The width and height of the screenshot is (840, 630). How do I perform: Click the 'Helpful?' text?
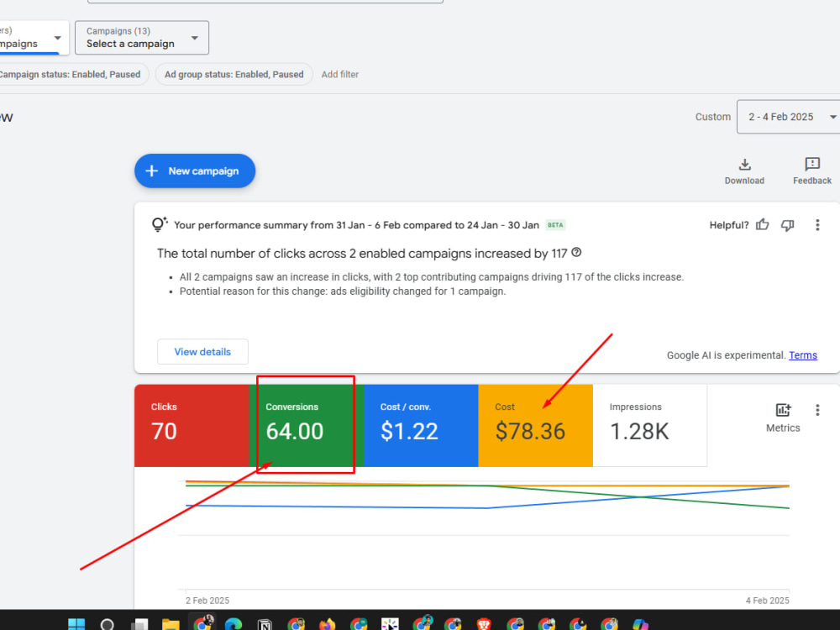pyautogui.click(x=729, y=225)
